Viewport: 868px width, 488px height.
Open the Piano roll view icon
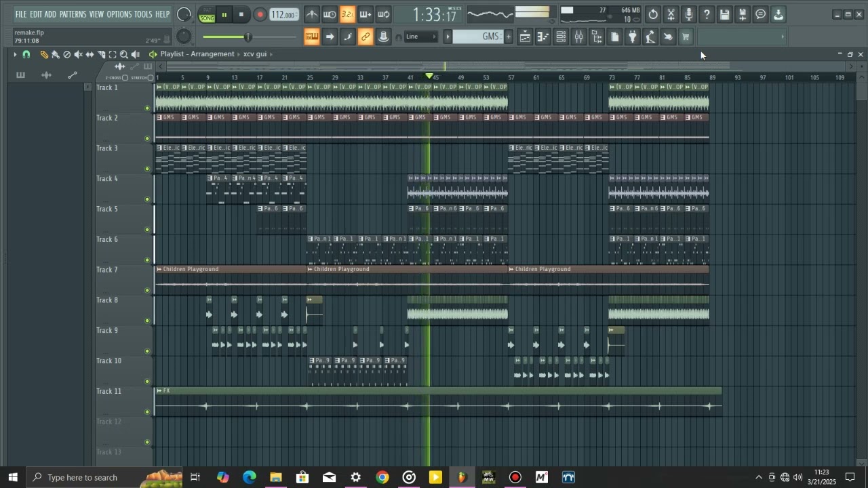pyautogui.click(x=543, y=37)
